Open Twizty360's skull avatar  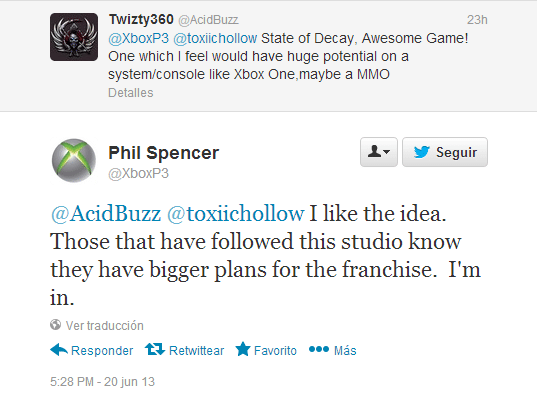[74, 37]
